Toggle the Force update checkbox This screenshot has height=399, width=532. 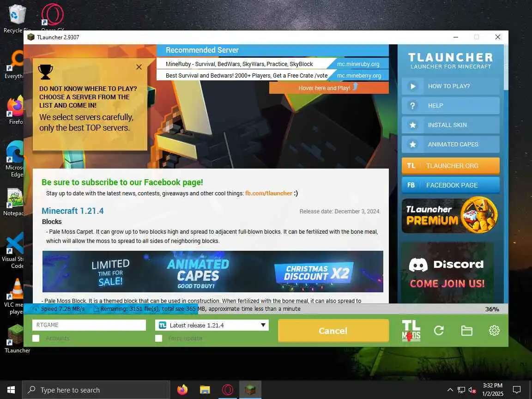(158, 338)
